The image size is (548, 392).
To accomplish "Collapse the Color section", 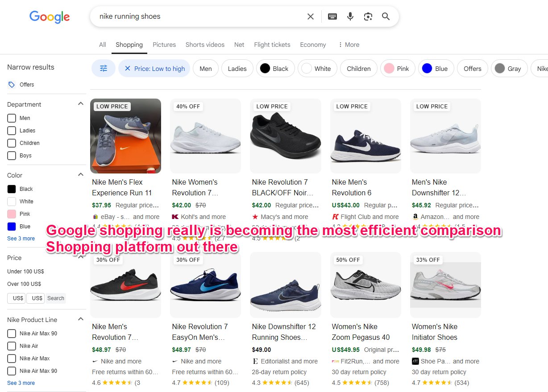I will coord(81,175).
